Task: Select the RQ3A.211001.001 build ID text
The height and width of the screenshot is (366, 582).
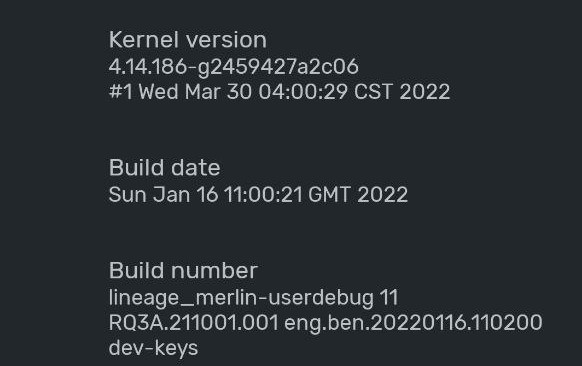Action: [x=193, y=322]
